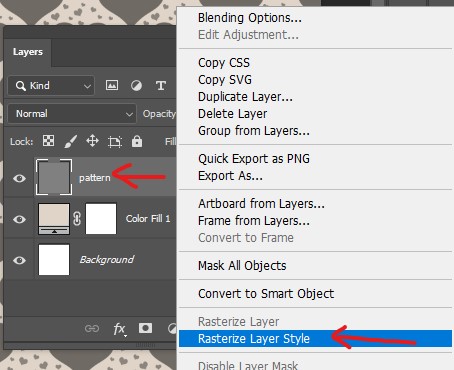
Task: Select Export As menu entry
Action: pyautogui.click(x=230, y=176)
